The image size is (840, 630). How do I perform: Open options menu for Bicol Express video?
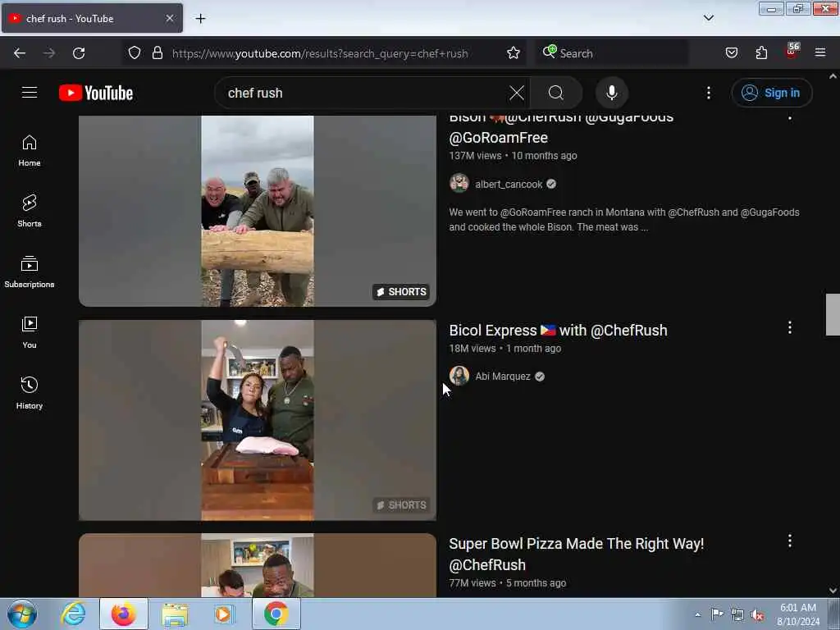[790, 328]
